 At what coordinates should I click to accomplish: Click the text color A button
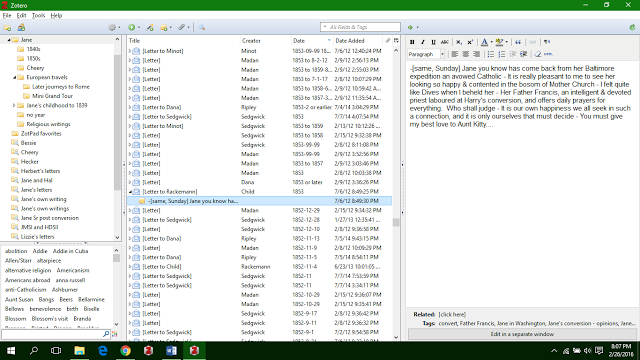484,42
